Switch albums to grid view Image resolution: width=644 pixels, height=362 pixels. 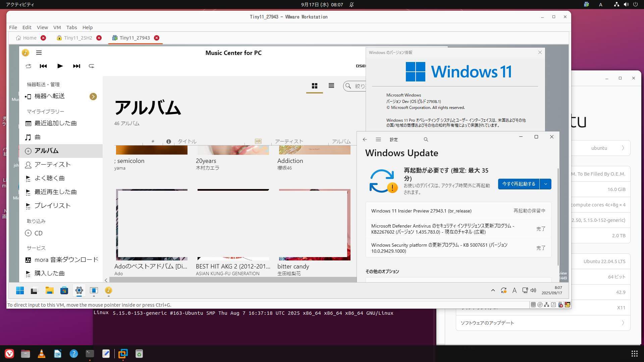314,86
